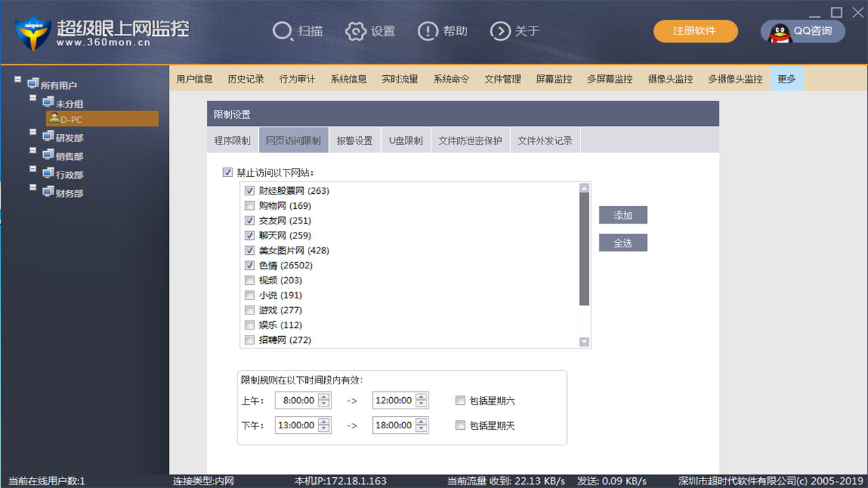
Task: Open the 屏幕监控 monitoring tab
Action: click(x=553, y=79)
